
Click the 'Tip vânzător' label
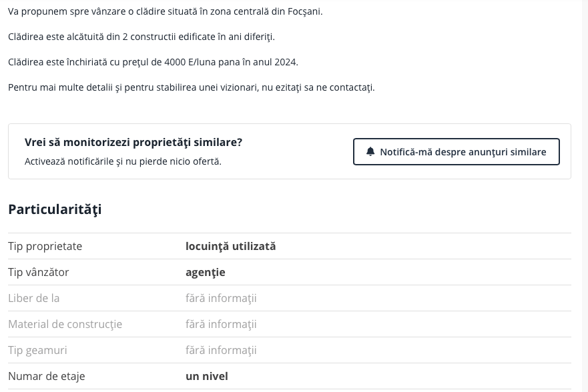click(38, 272)
